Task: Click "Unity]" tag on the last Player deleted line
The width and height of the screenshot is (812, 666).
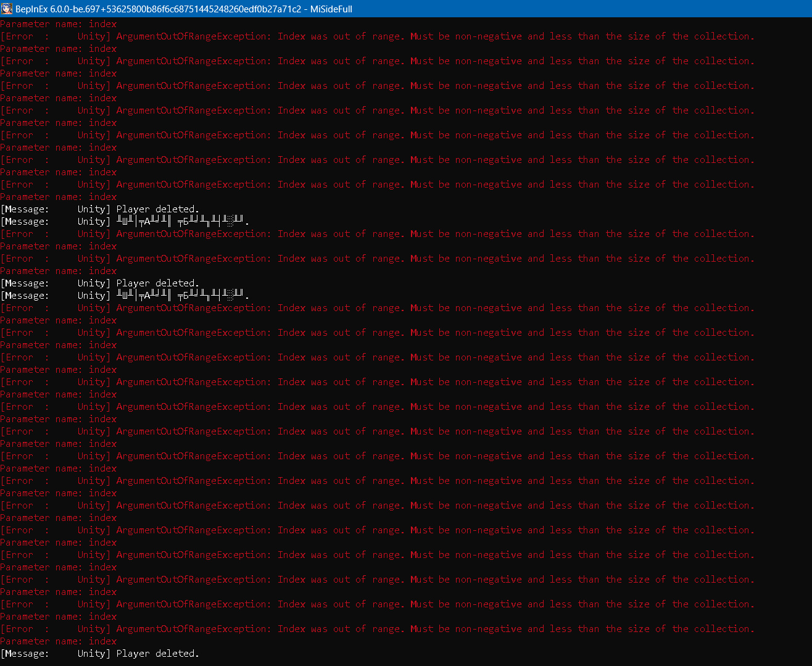Action: (94, 654)
